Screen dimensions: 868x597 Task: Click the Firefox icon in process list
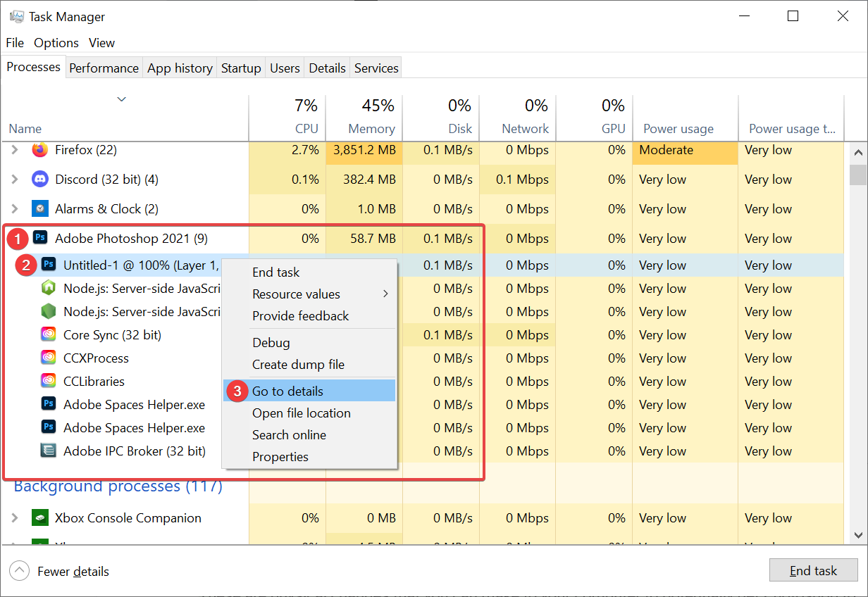pos(40,150)
